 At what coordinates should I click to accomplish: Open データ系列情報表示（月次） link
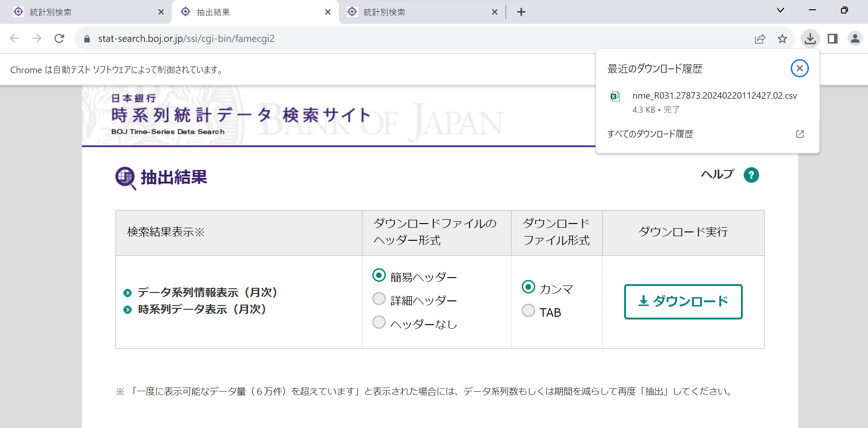point(208,292)
